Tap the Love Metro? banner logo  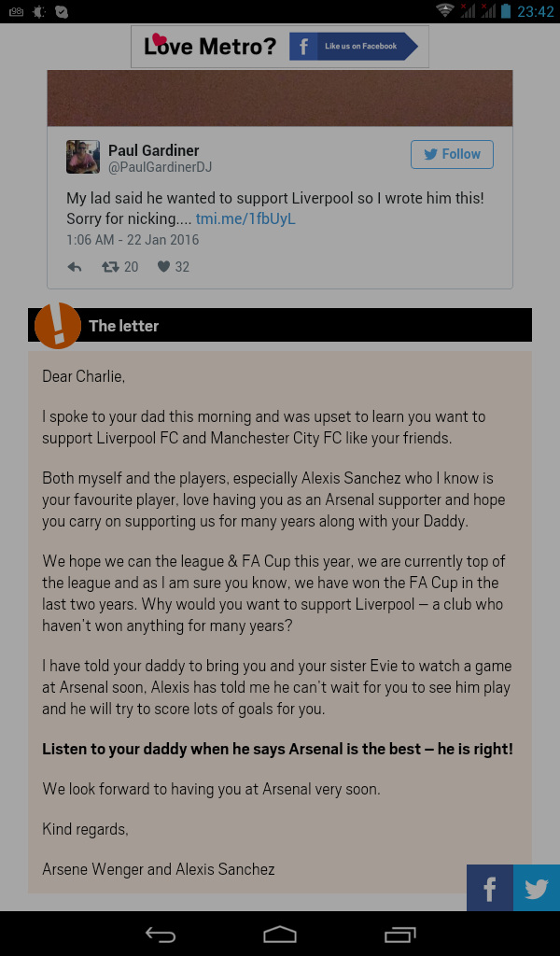point(210,46)
